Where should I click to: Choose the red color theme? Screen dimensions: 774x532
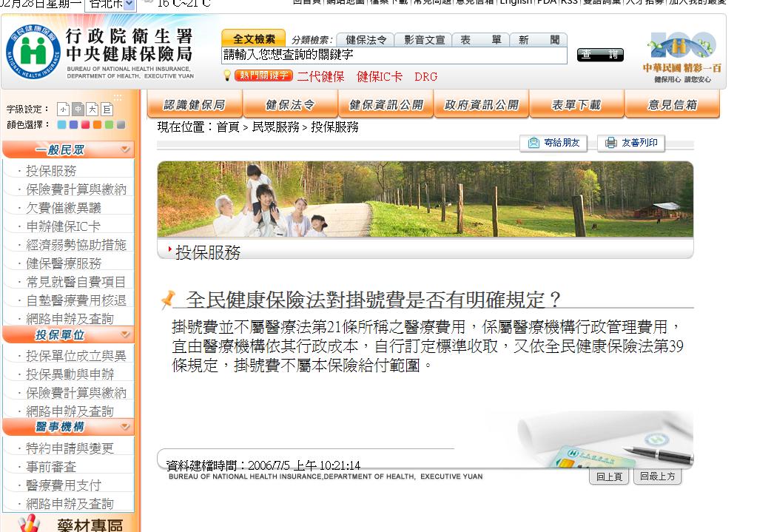click(85, 125)
